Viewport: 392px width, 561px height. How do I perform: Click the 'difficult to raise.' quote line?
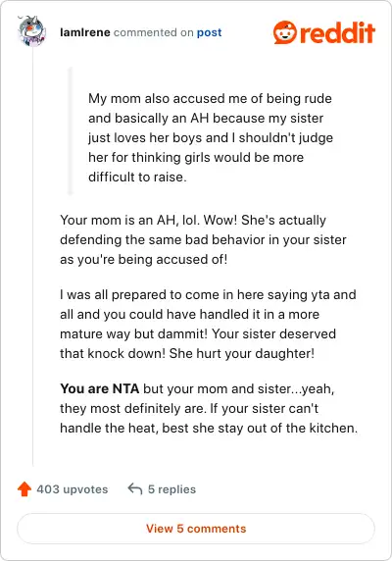coord(137,178)
